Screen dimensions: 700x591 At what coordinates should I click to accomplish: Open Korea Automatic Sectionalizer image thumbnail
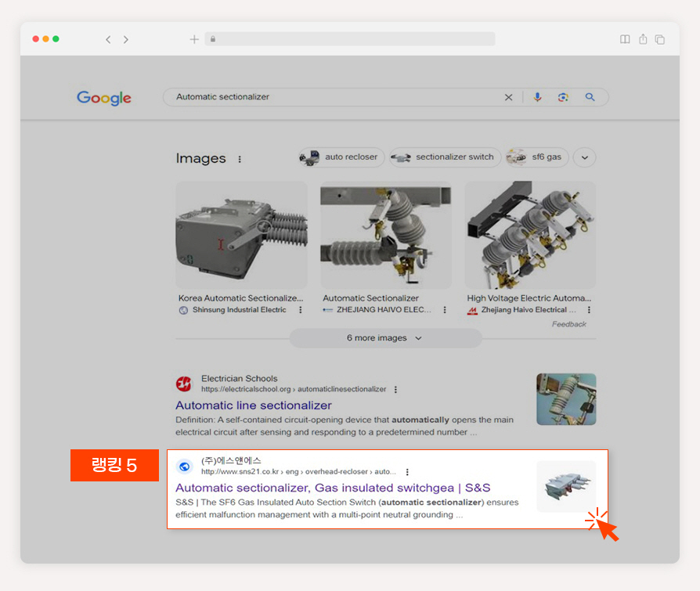coord(241,235)
